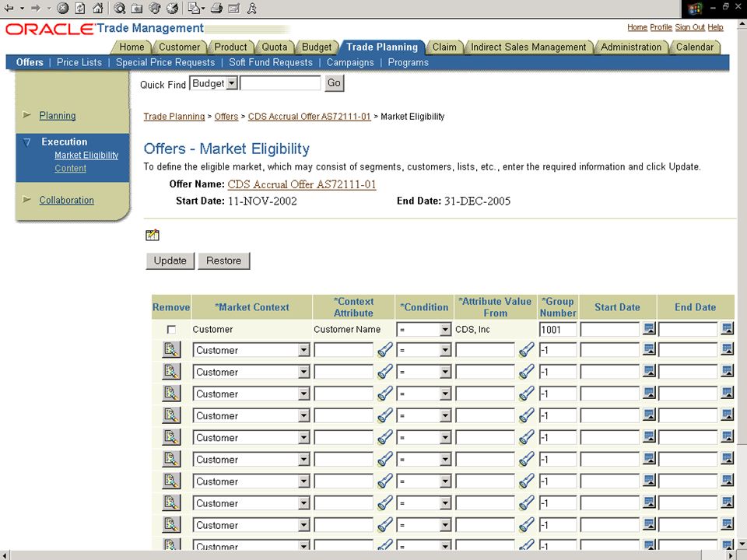Viewport: 747px width, 560px height.
Task: Launch the Messenger figure icon
Action: click(x=252, y=8)
